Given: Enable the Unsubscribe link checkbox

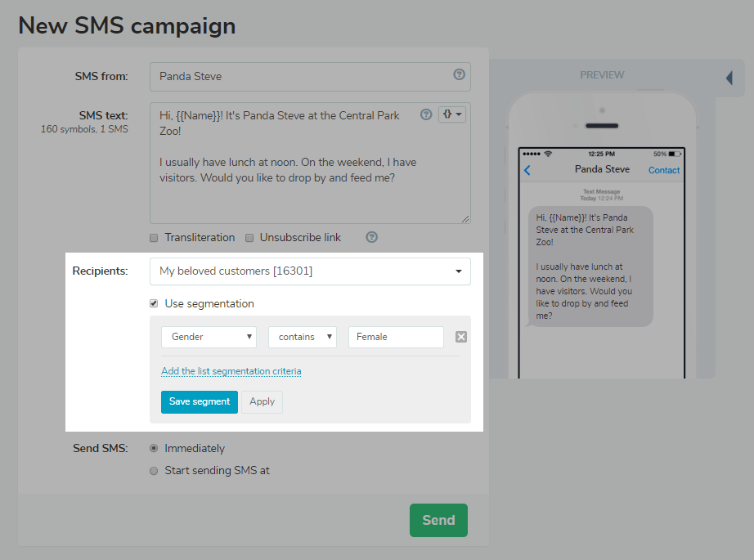Looking at the screenshot, I should pos(249,238).
